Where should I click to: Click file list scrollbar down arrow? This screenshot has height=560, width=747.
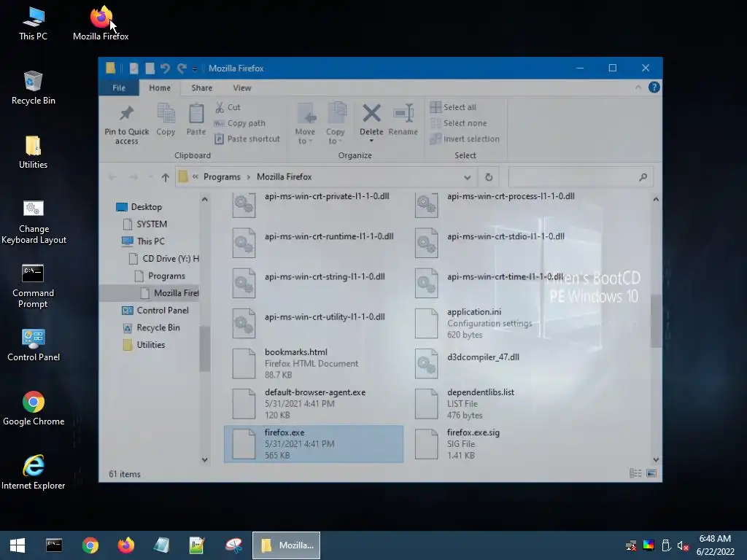coord(656,459)
